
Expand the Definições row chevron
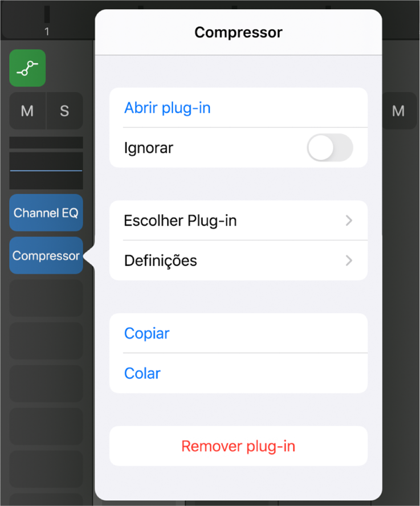click(x=349, y=260)
